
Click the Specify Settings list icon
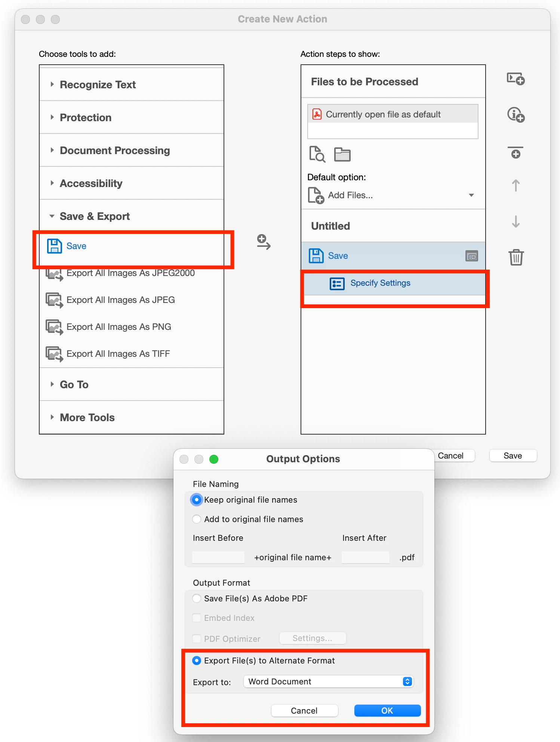pyautogui.click(x=337, y=283)
